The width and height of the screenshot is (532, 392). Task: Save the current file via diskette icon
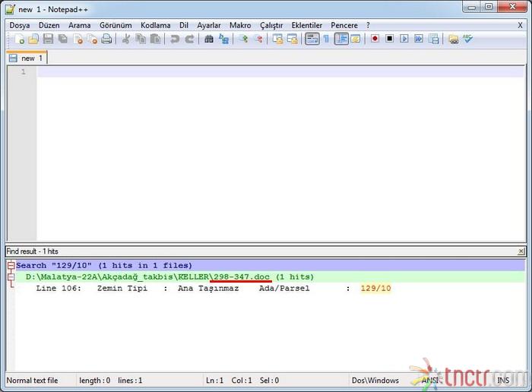[x=48, y=39]
